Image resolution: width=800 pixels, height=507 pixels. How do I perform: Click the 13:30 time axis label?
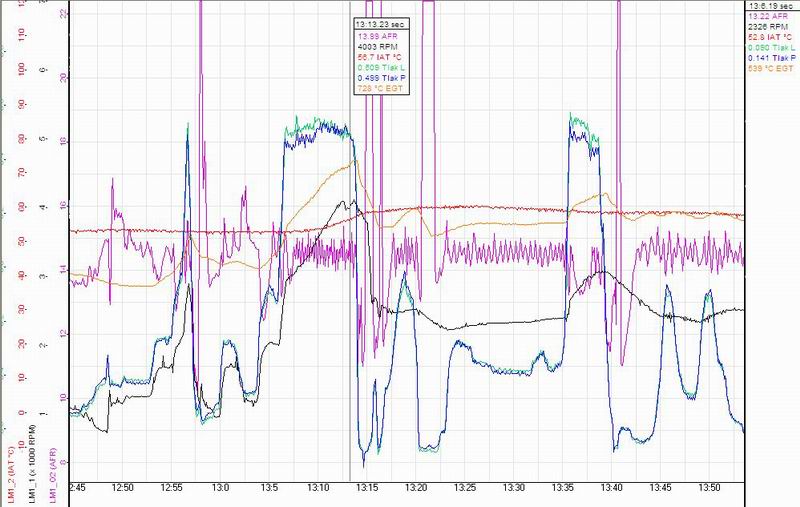(514, 488)
